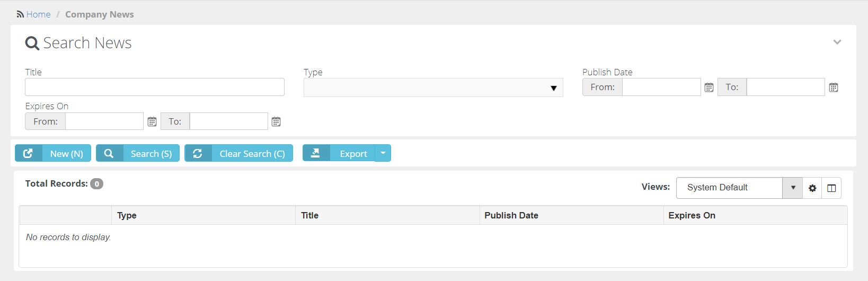Click the gear icon next to Views
The image size is (868, 281).
click(812, 188)
